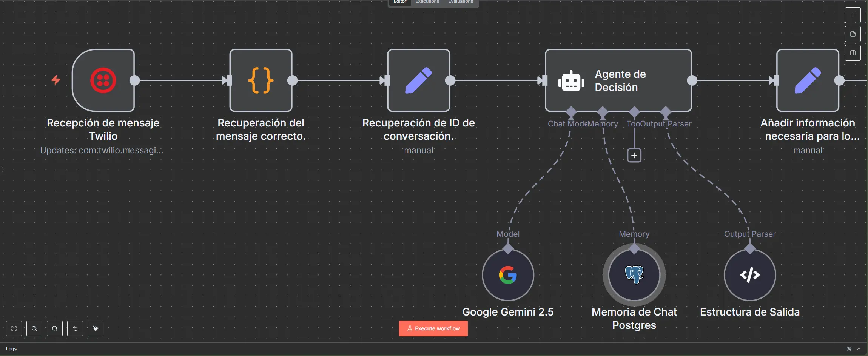
Task: Add a new node with the plus button
Action: point(853,15)
